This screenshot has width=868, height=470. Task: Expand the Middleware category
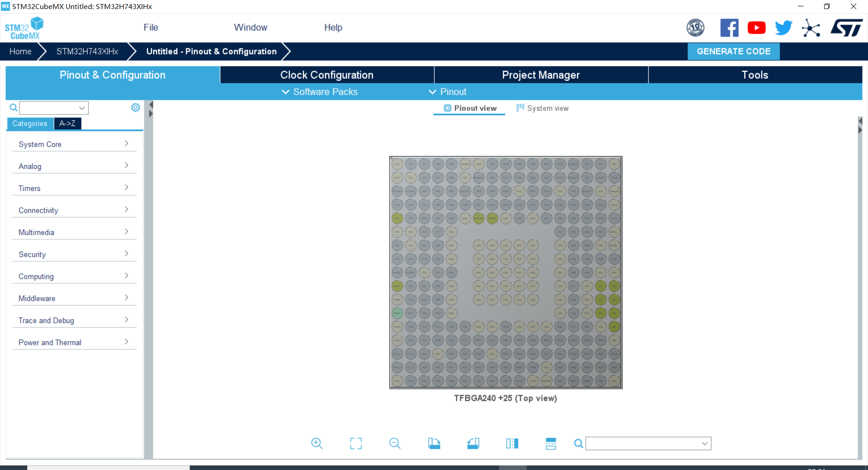pyautogui.click(x=75, y=298)
